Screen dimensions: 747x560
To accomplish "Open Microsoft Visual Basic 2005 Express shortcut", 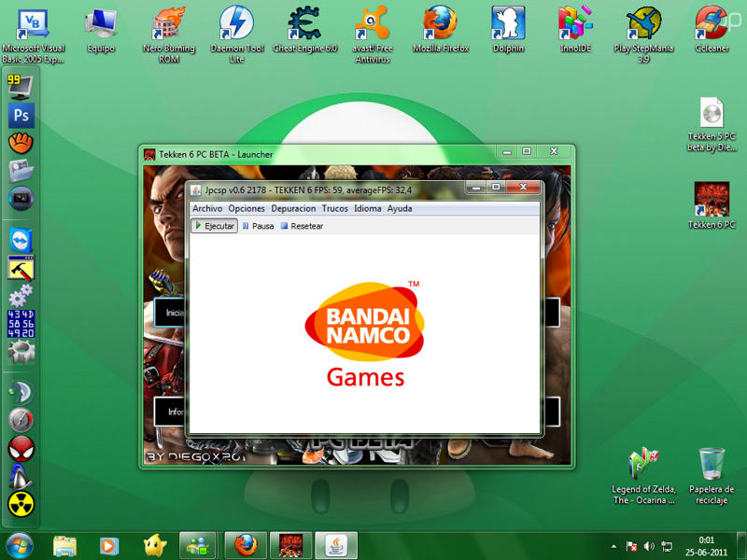I will (x=33, y=35).
